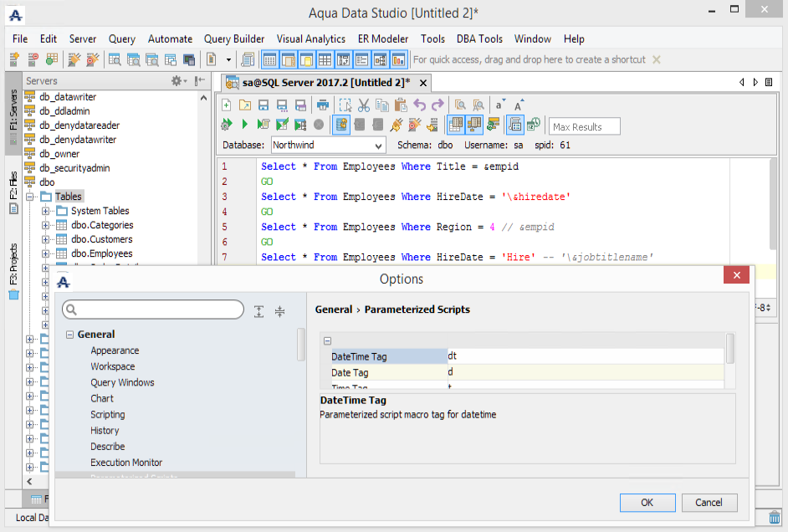Click the Max Results input field
This screenshot has height=532, width=788.
click(585, 126)
